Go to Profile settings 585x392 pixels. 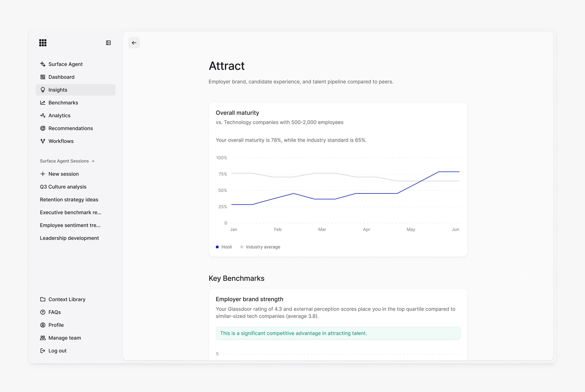pos(76,325)
